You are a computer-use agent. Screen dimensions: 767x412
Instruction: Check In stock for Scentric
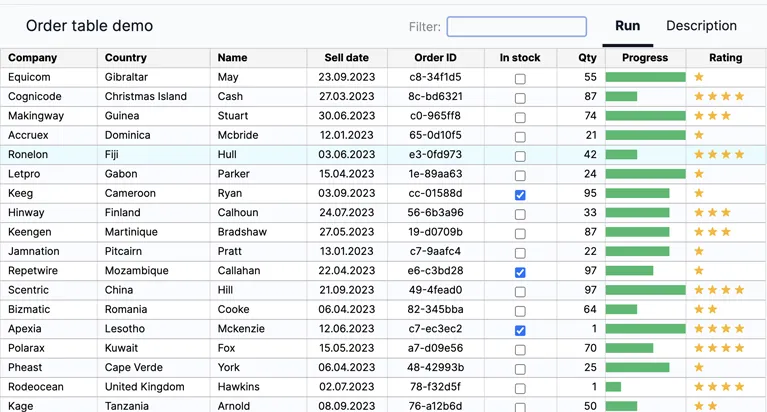pyautogui.click(x=520, y=292)
